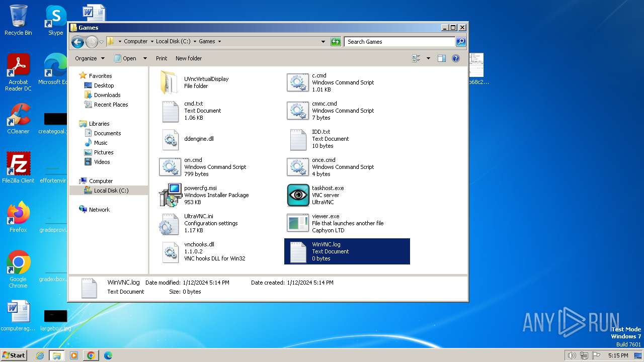Select Local Disk (C:) in navigation pane

pyautogui.click(x=111, y=191)
